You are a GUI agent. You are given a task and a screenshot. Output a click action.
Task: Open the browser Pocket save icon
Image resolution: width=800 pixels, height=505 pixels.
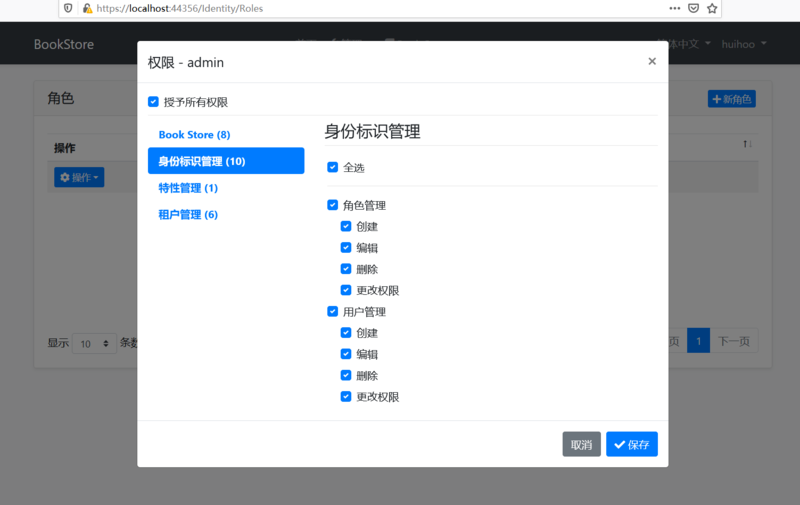point(694,8)
